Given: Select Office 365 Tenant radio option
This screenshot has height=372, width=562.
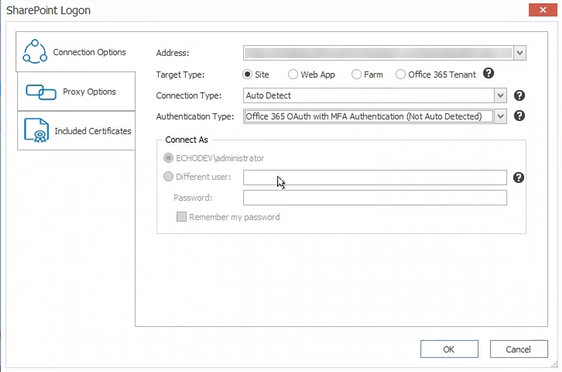Looking at the screenshot, I should point(400,75).
